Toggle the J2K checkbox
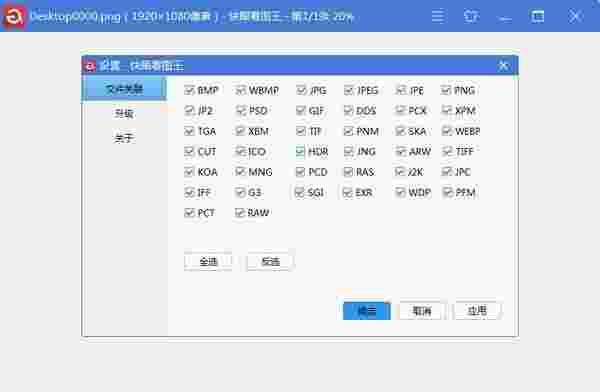The image size is (600, 392). pyautogui.click(x=401, y=172)
